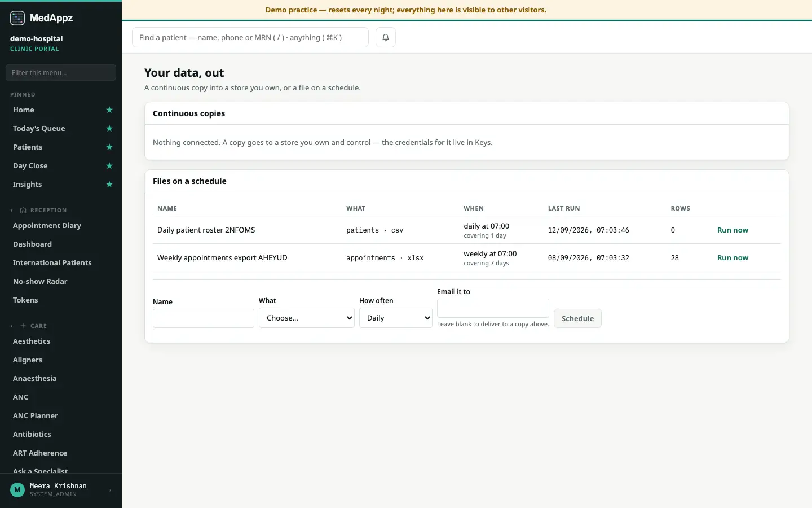
Task: Click the 'patients · csv' cell
Action: click(375, 230)
